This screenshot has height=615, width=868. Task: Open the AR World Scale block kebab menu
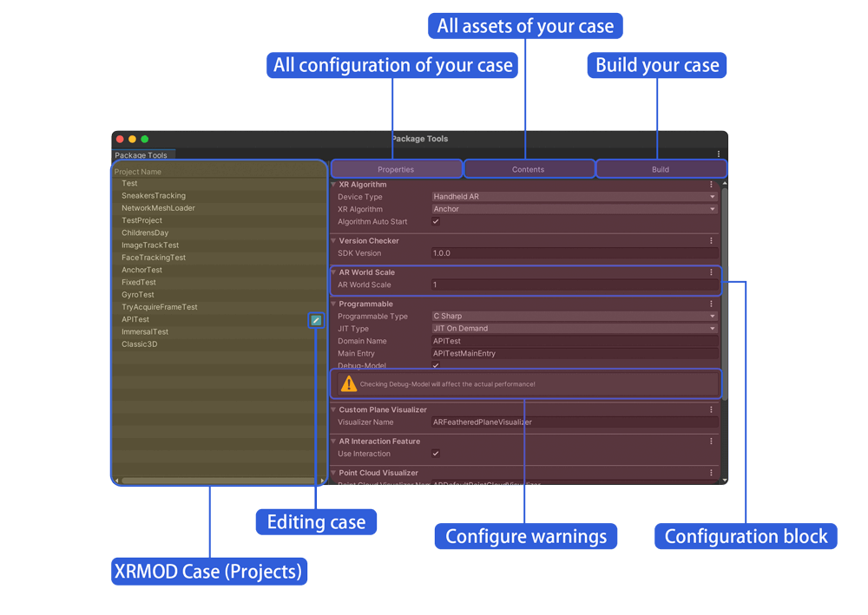(712, 272)
